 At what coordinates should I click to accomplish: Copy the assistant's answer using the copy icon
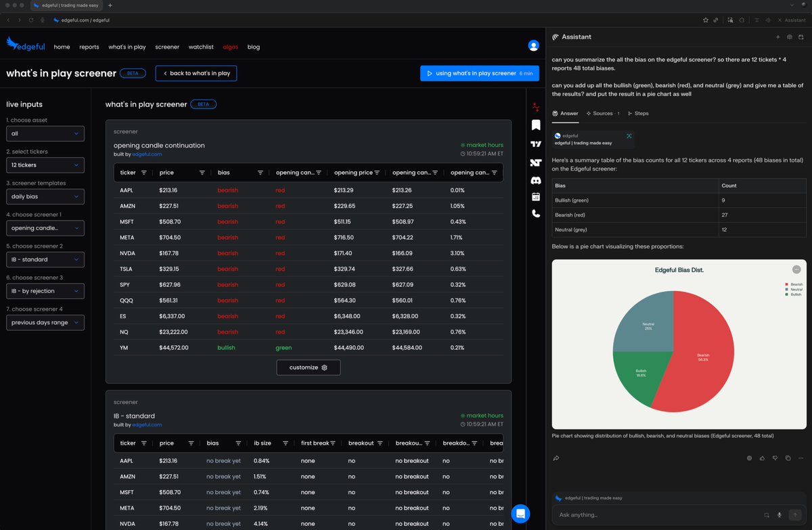[787, 458]
